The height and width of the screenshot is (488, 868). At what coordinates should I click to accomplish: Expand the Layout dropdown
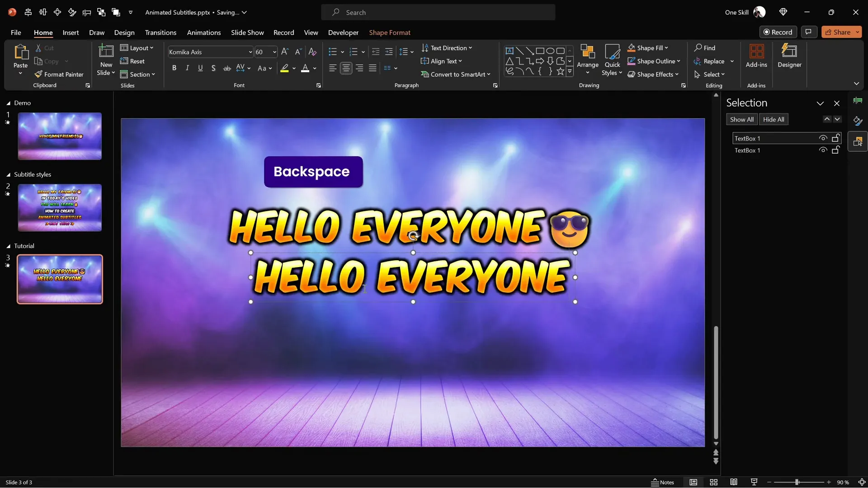point(137,48)
